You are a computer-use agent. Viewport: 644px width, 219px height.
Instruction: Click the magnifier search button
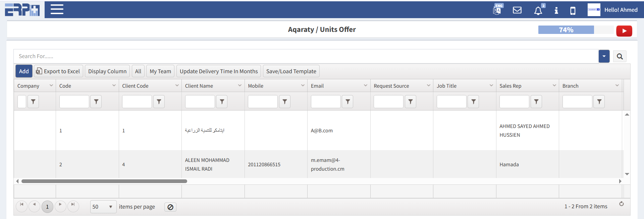coord(620,56)
